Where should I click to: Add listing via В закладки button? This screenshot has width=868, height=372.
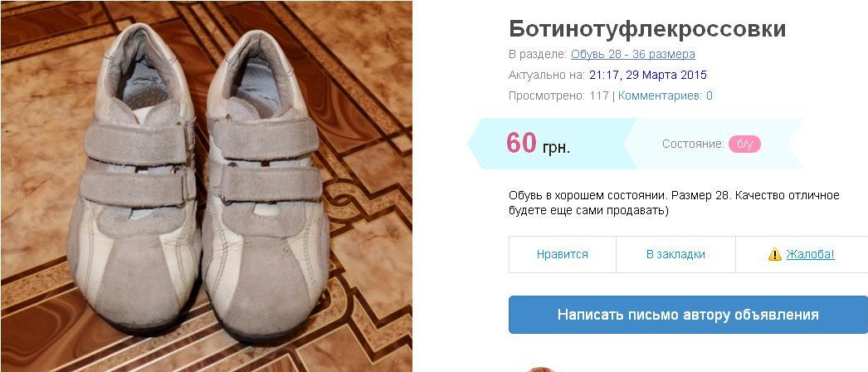click(676, 254)
